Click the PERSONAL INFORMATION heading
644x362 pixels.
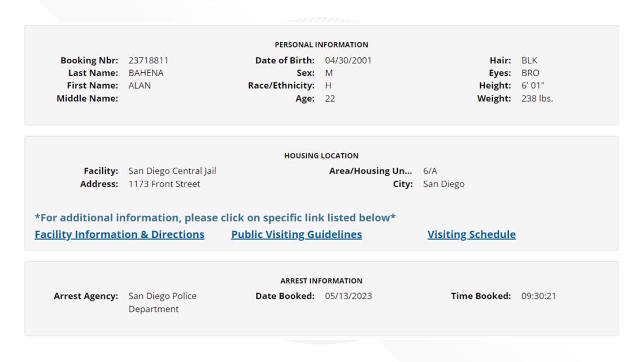click(321, 45)
